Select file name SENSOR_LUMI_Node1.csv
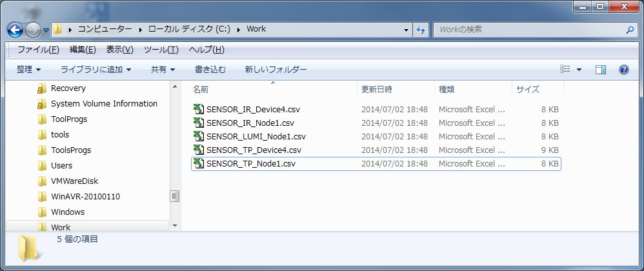Viewport: 644px width, 271px height. (x=256, y=137)
